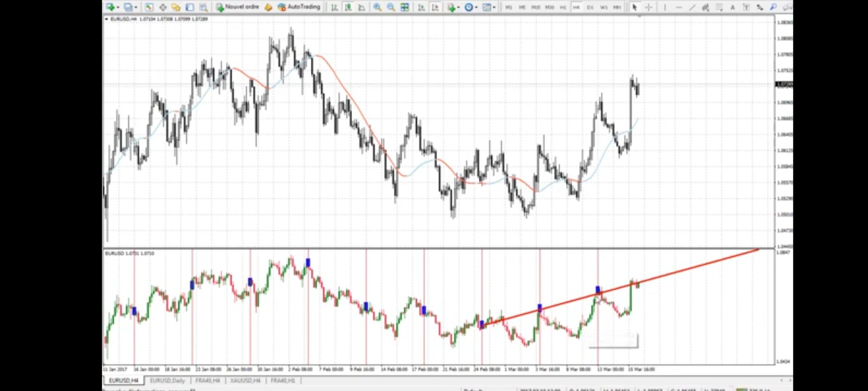The height and width of the screenshot is (391, 868).
Task: Choose the Fibonacci retracement tool
Action: pos(719,7)
